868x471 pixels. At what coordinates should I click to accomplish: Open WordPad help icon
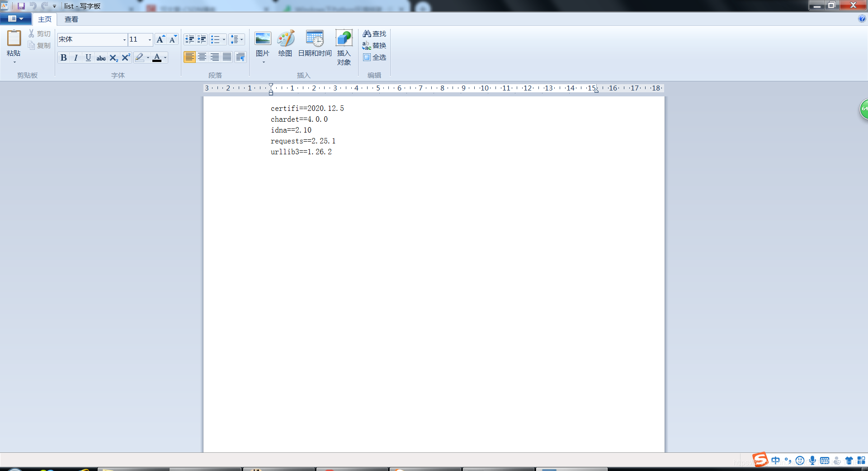tap(862, 19)
